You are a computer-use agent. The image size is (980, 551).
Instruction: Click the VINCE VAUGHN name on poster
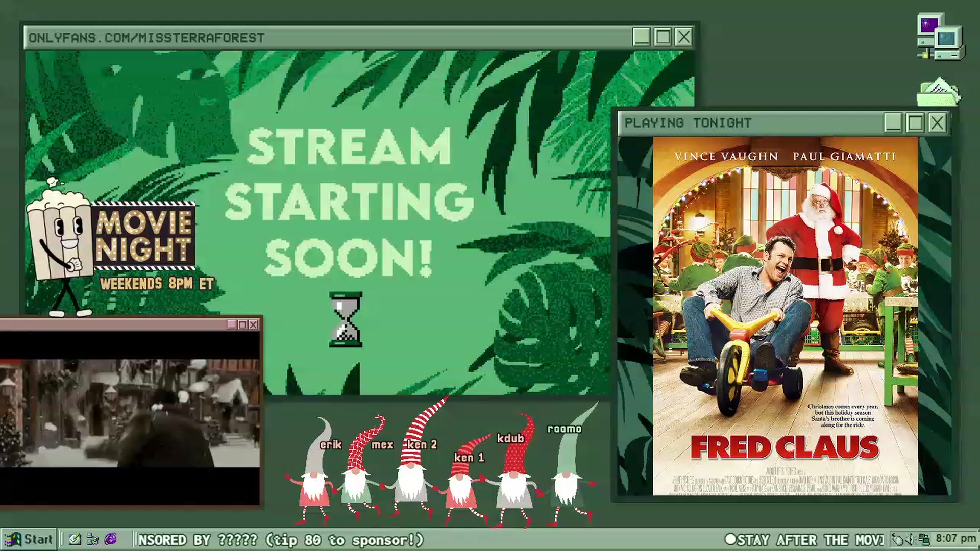(726, 156)
